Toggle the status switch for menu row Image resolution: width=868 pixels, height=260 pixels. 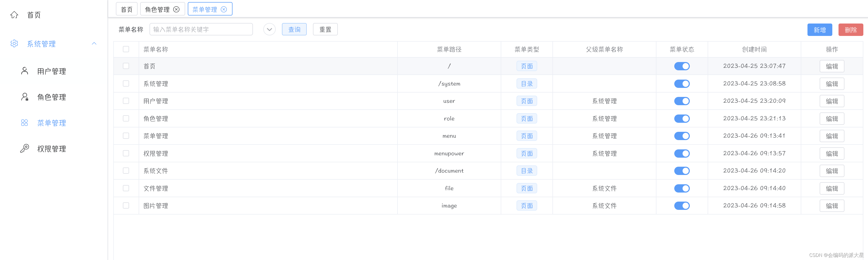pos(682,136)
